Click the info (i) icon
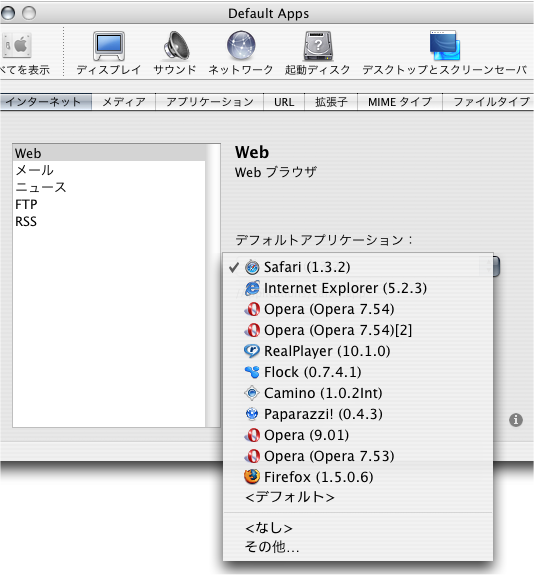This screenshot has height=575, width=534. pyautogui.click(x=516, y=420)
